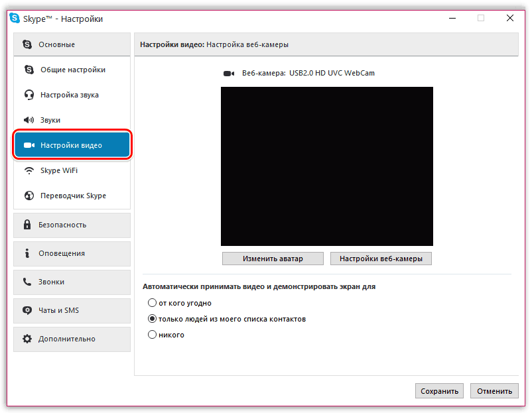Open Настройки веб-камеры button
The height and width of the screenshot is (413, 532).
click(x=381, y=259)
